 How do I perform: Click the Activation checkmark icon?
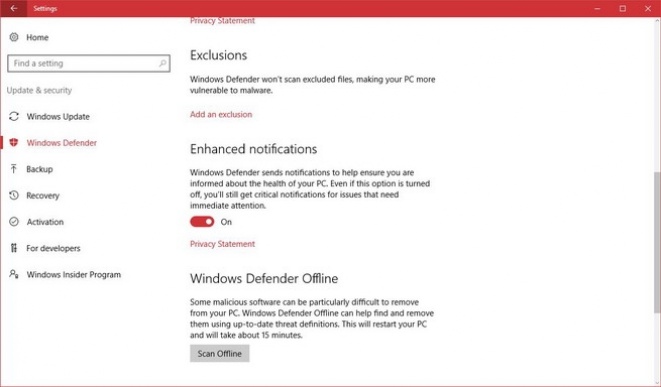[14, 222]
